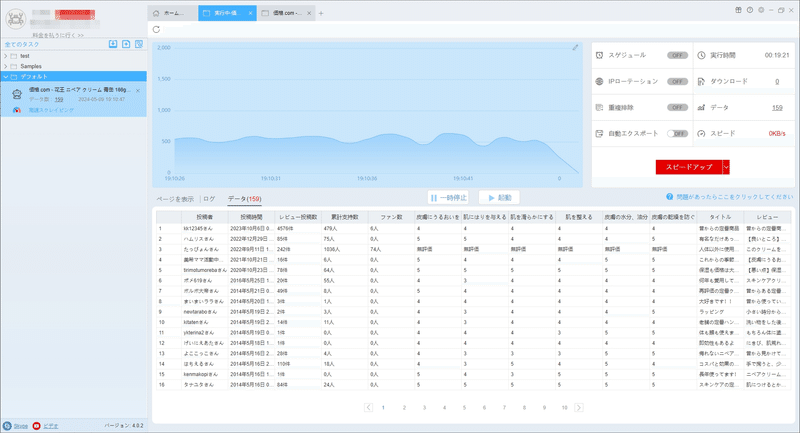Click the Skype icon at bottom left
Viewport: 800px width, 433px height.
[x=7, y=426]
